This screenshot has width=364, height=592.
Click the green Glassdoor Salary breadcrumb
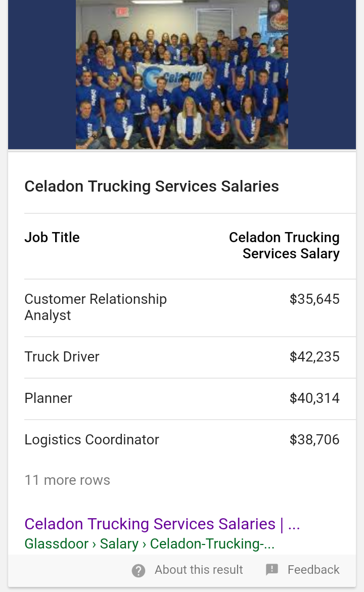pyautogui.click(x=149, y=544)
